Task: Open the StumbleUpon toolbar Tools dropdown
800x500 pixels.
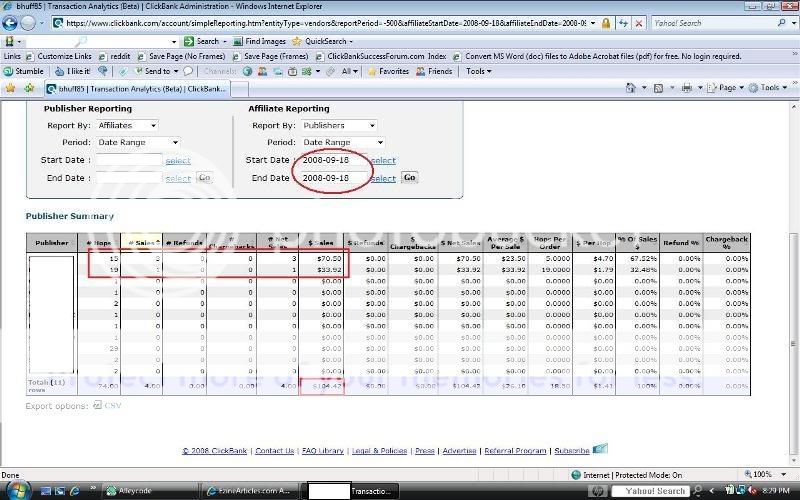Action: pos(478,71)
